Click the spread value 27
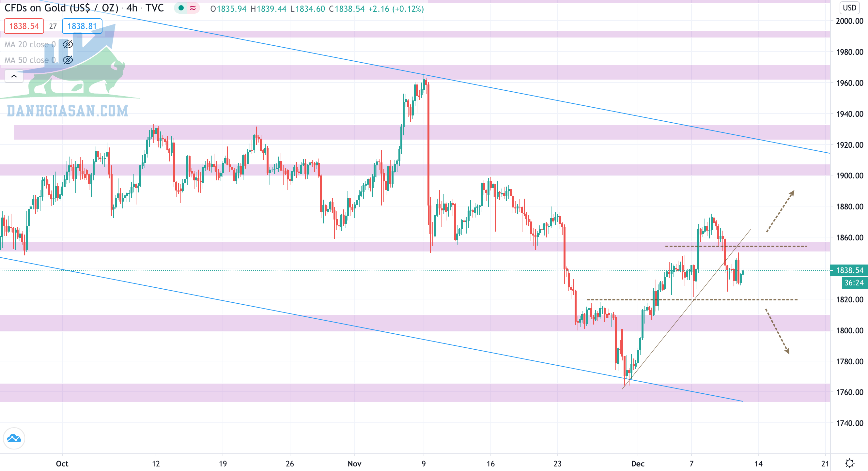Image resolution: width=868 pixels, height=471 pixels. (x=53, y=26)
